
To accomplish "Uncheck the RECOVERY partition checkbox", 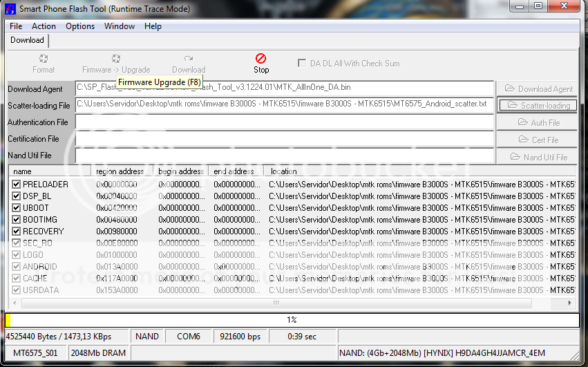I will tap(17, 232).
